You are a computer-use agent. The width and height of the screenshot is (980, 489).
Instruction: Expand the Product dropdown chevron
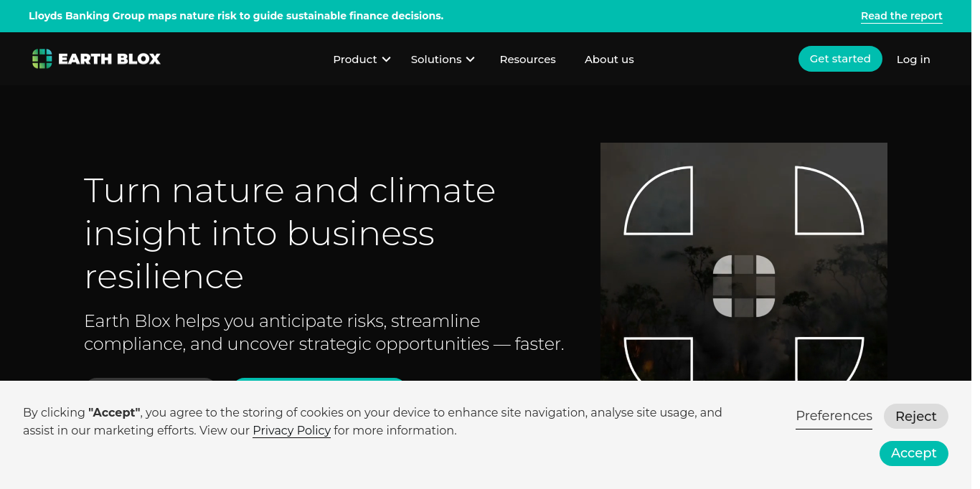click(x=387, y=60)
